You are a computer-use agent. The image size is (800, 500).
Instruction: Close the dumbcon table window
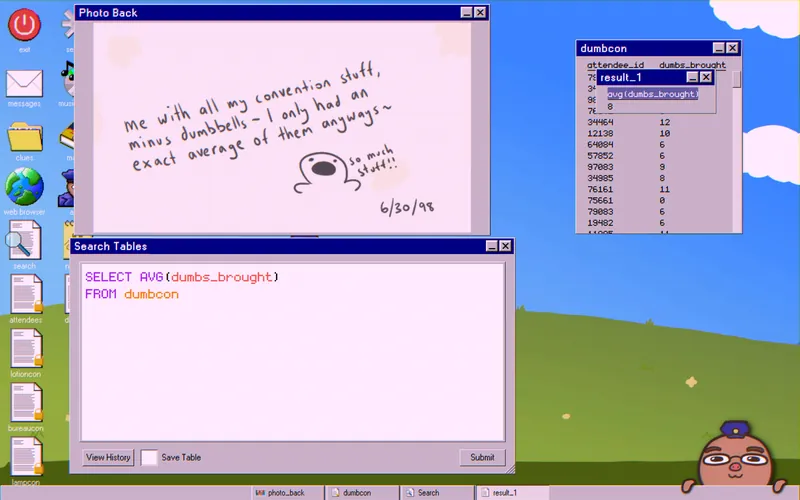click(732, 48)
